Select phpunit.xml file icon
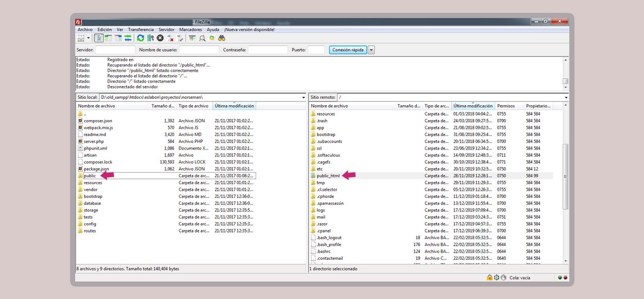644x299 pixels. (x=80, y=148)
